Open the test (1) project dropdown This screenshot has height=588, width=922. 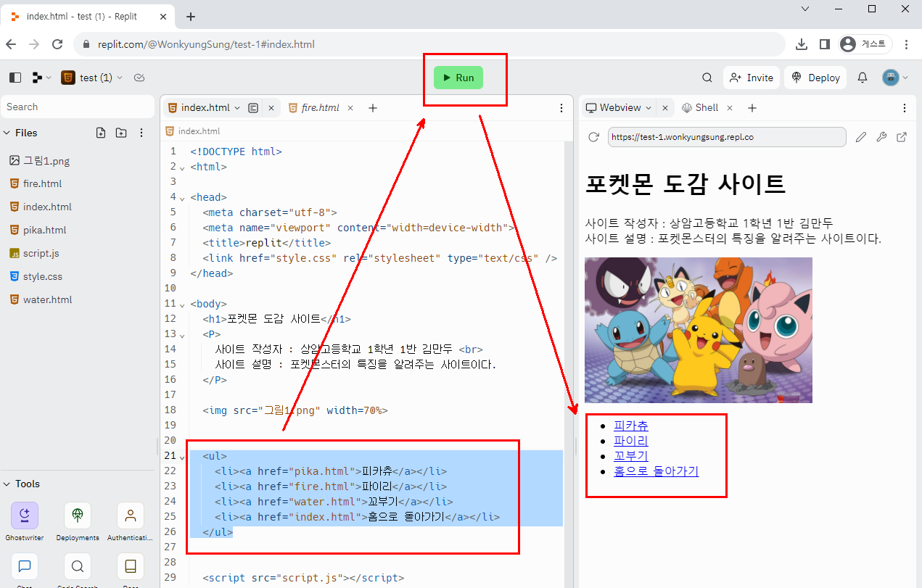tap(92, 78)
